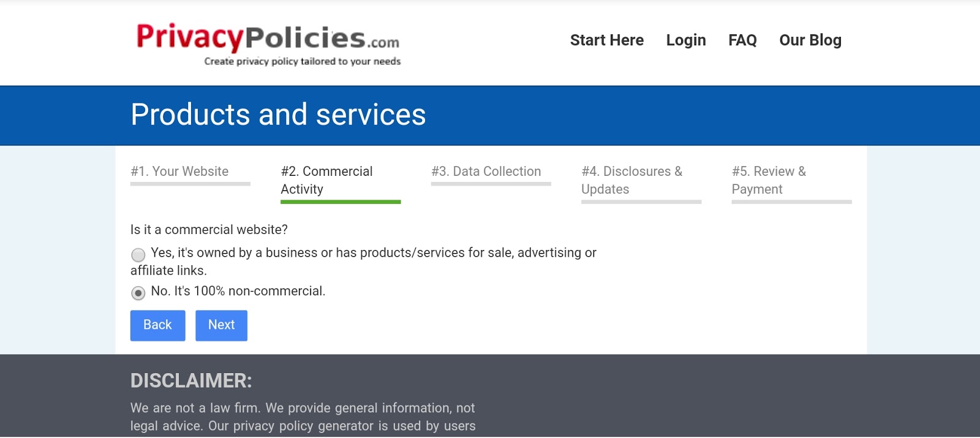Viewport: 980px width, 438px height.
Task: Click the DISCLAIMER heading in the footer
Action: click(x=191, y=380)
